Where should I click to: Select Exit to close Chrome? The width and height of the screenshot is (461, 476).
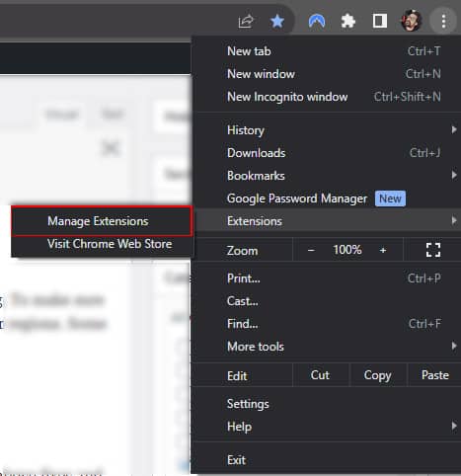326,460
